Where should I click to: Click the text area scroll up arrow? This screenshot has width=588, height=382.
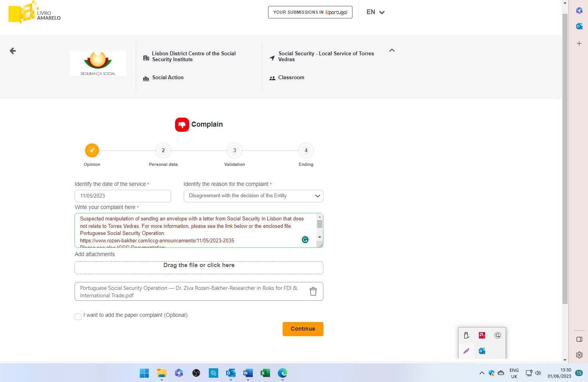pos(320,217)
